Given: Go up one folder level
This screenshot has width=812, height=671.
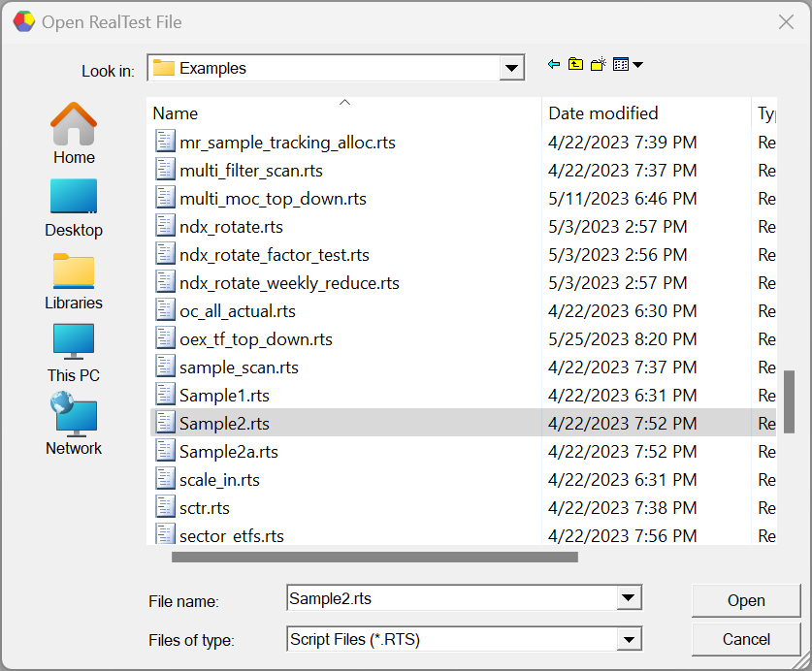Looking at the screenshot, I should pos(576,65).
